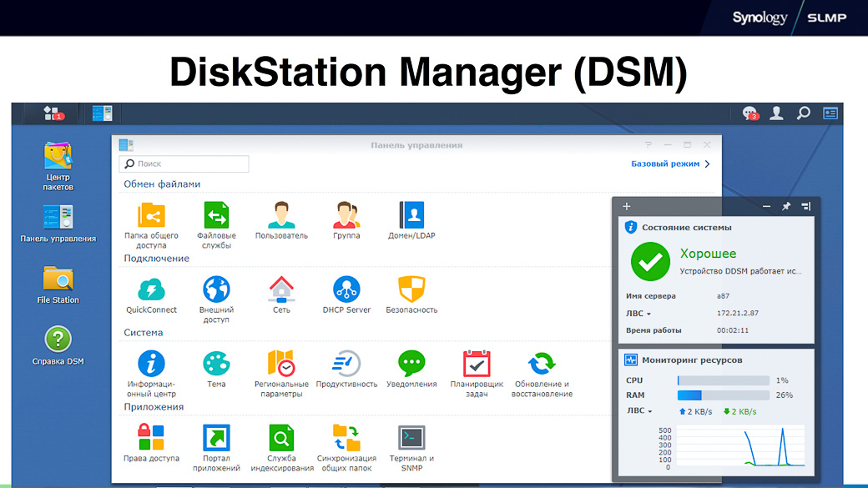Switch to Базовый режим

tap(670, 164)
